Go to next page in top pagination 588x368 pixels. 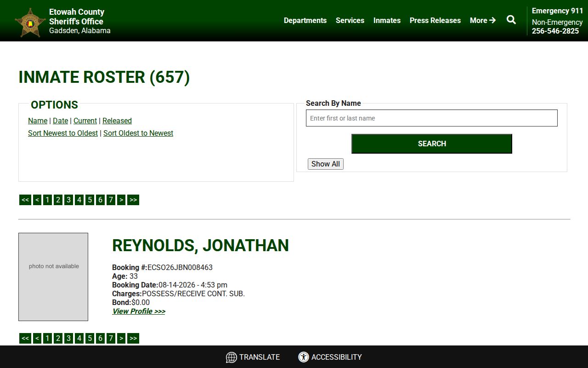121,200
